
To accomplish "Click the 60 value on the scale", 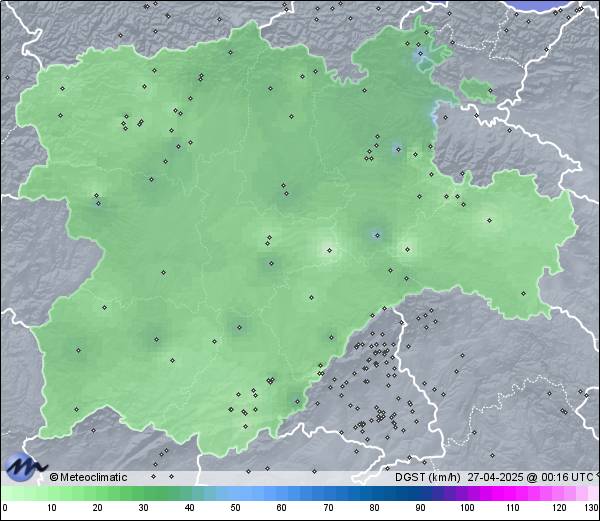I will pyautogui.click(x=282, y=508).
